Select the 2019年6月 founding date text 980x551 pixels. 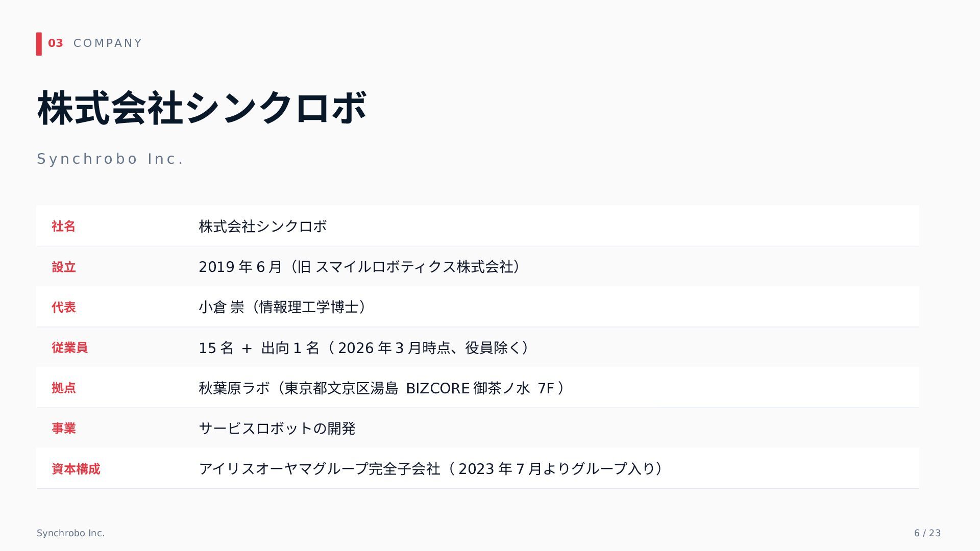coord(240,267)
